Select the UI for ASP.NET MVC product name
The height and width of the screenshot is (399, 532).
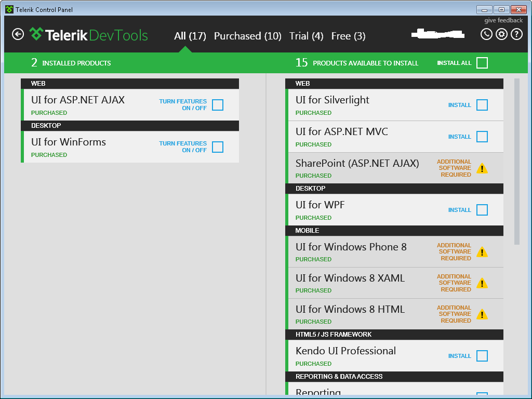tap(342, 131)
